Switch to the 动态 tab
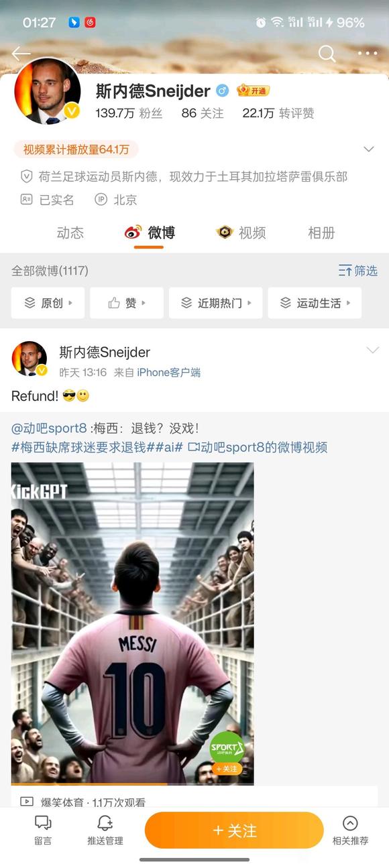 (x=70, y=233)
